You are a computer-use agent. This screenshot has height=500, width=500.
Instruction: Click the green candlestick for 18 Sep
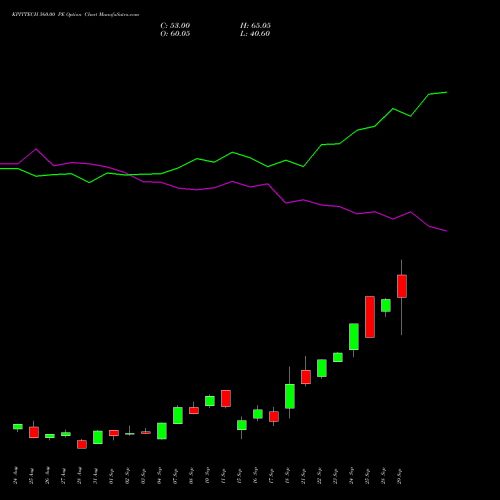pos(290,396)
